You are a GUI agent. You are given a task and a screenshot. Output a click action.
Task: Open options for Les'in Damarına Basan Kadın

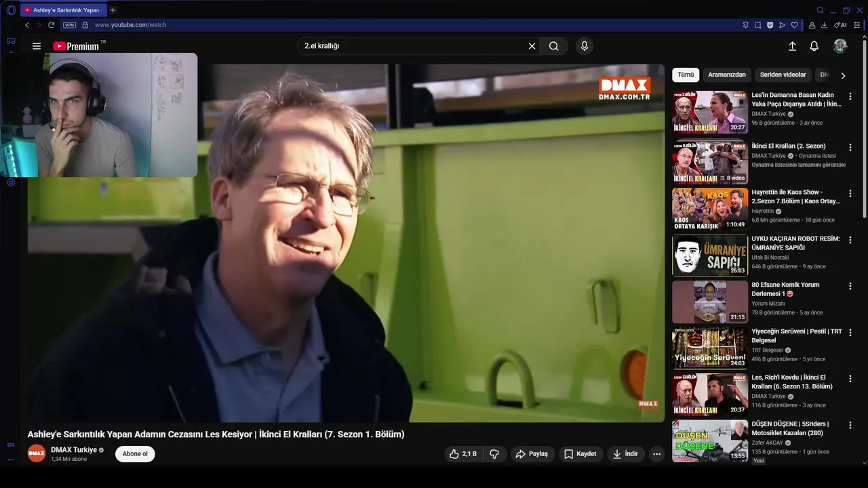coord(850,96)
